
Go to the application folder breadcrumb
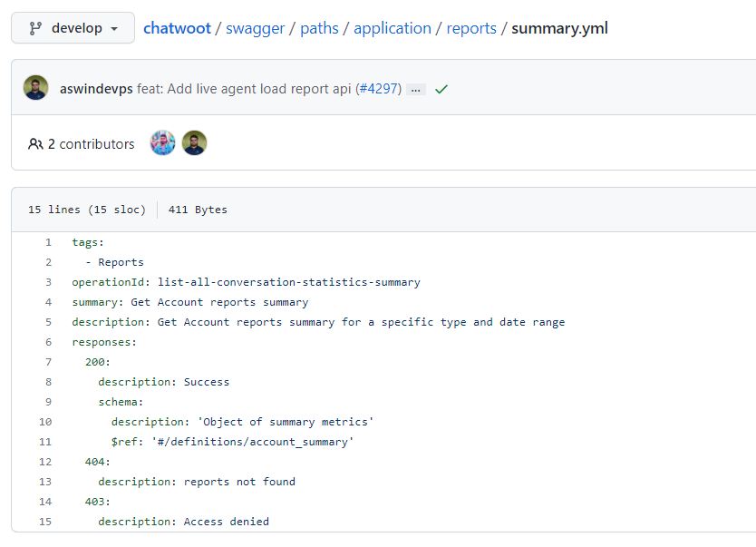[x=392, y=28]
